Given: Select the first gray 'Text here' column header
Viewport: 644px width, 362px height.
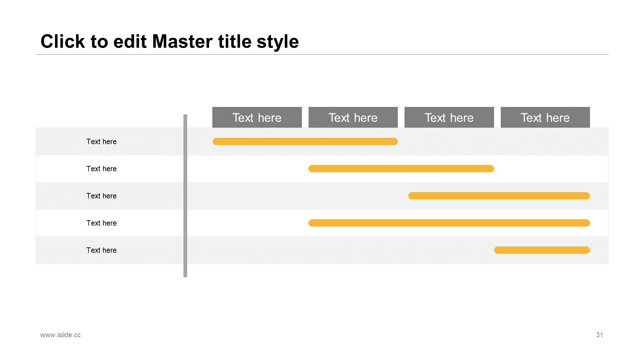Looking at the screenshot, I should (x=257, y=117).
